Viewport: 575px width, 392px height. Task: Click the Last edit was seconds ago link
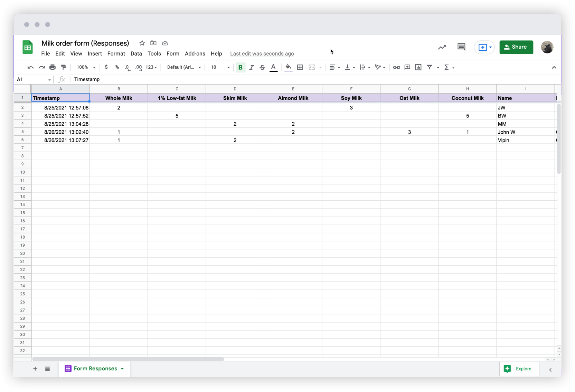[262, 54]
